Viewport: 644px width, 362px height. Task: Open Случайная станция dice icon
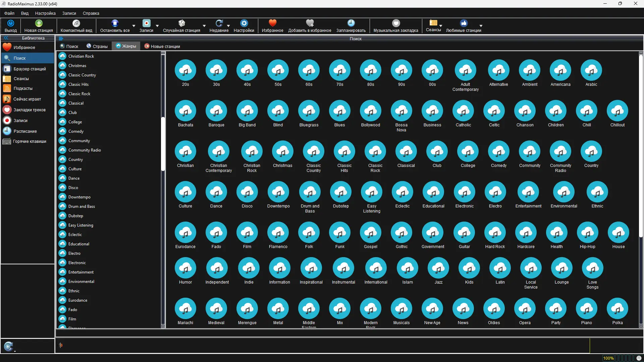pos(181,23)
